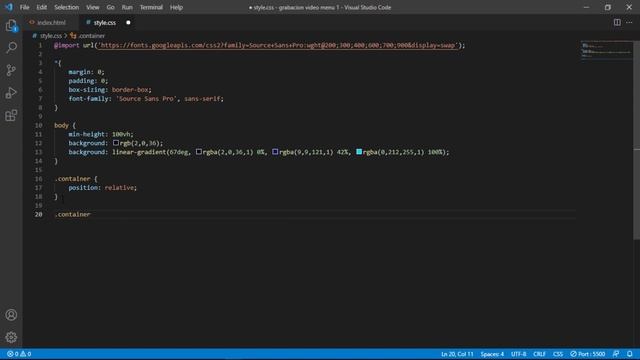Click 'margin: 0;' declaration

pos(86,72)
